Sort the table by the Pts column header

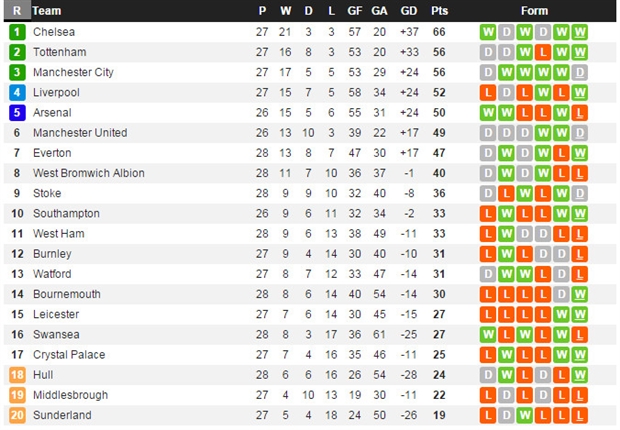440,11
